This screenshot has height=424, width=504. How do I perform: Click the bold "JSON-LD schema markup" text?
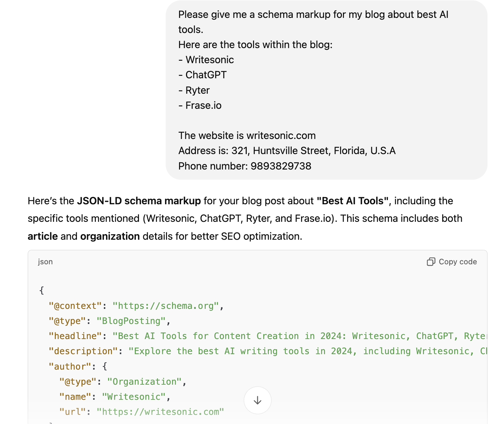[x=139, y=201]
